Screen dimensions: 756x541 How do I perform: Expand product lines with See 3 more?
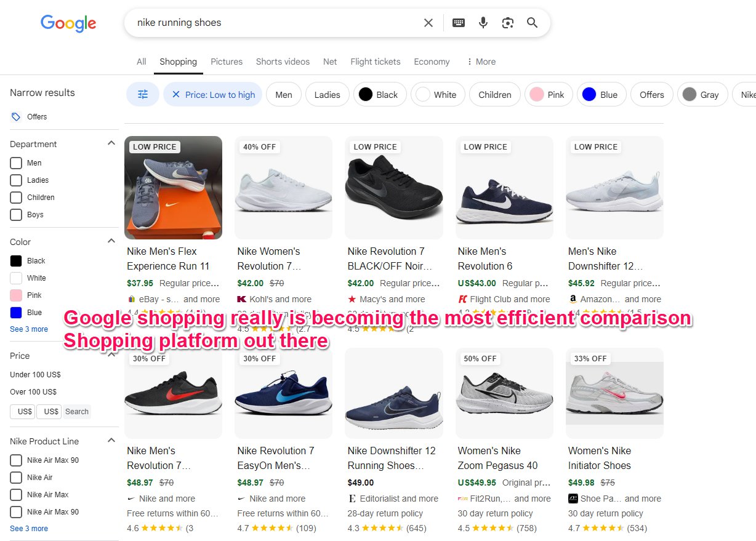click(29, 529)
